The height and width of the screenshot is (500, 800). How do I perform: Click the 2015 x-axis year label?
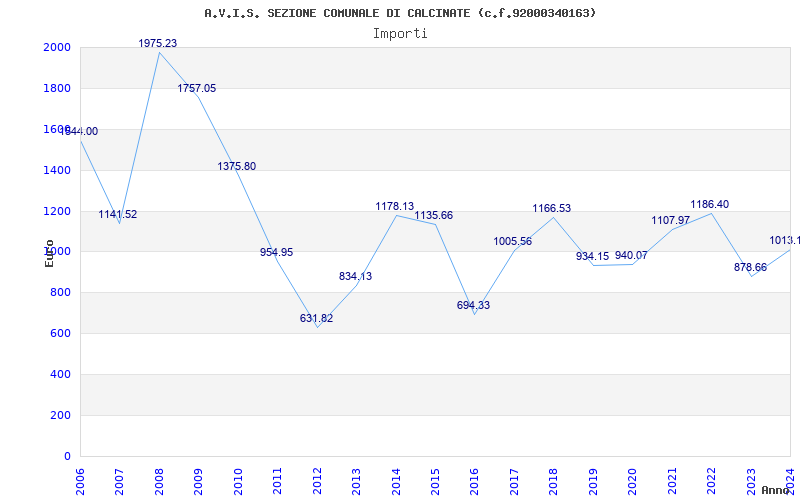click(x=435, y=482)
